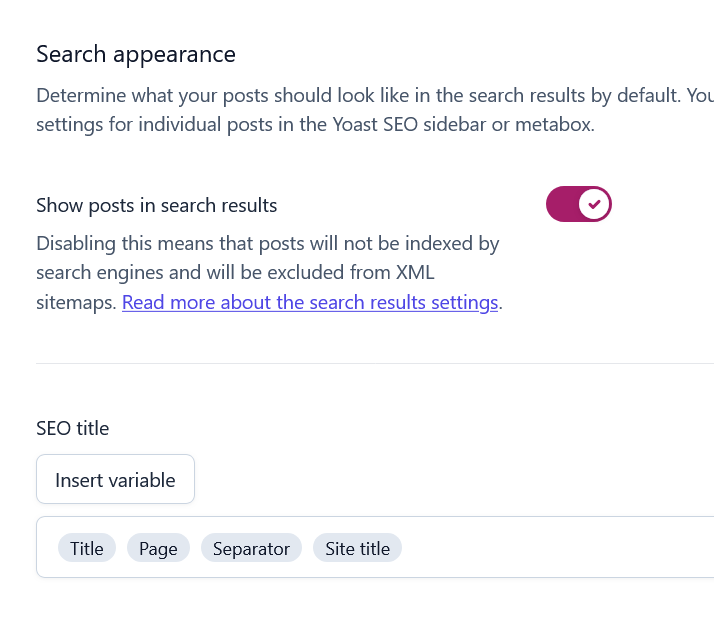Open Read more about the search results settings
This screenshot has width=714, height=627.
(x=310, y=302)
